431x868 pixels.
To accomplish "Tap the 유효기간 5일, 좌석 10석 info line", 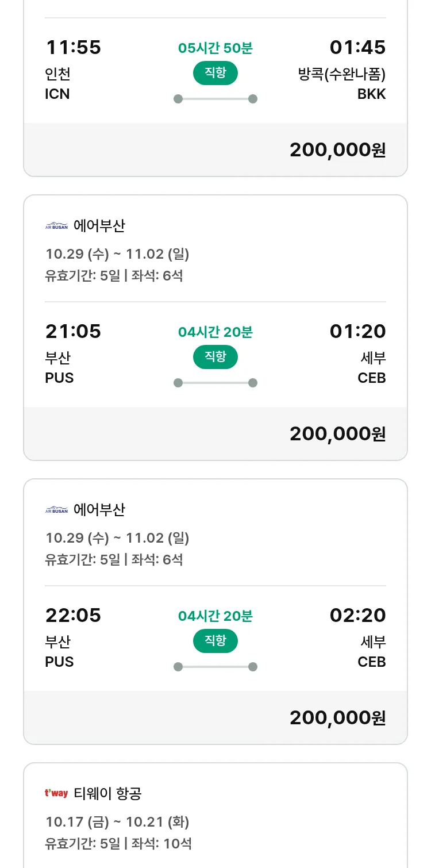I will coord(118,844).
